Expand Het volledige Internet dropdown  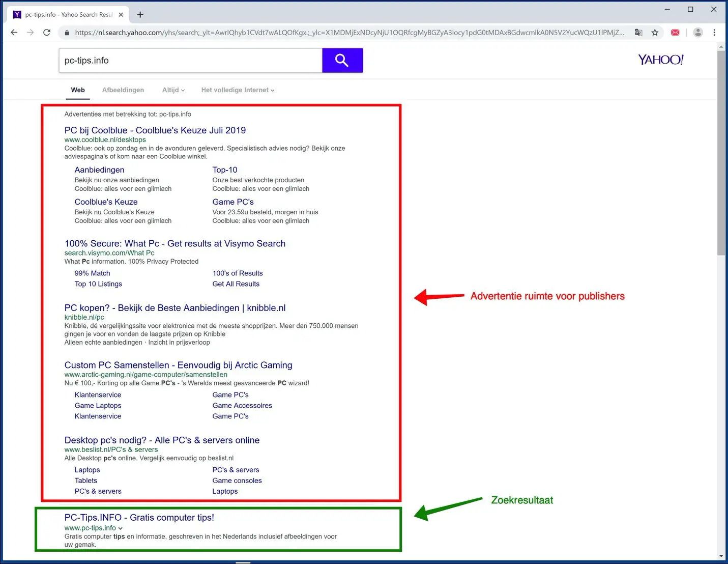238,90
